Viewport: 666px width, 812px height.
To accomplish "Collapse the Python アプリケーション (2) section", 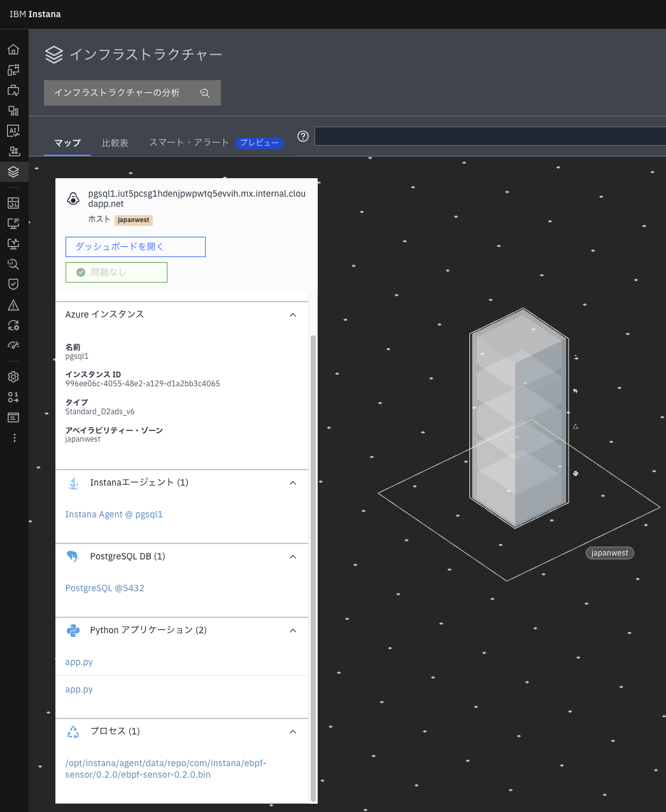I will pyautogui.click(x=293, y=631).
